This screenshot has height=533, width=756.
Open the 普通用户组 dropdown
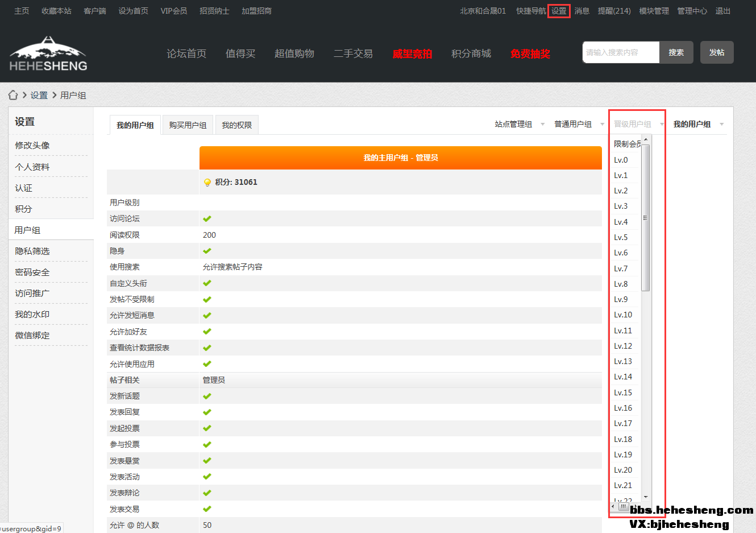tap(579, 124)
